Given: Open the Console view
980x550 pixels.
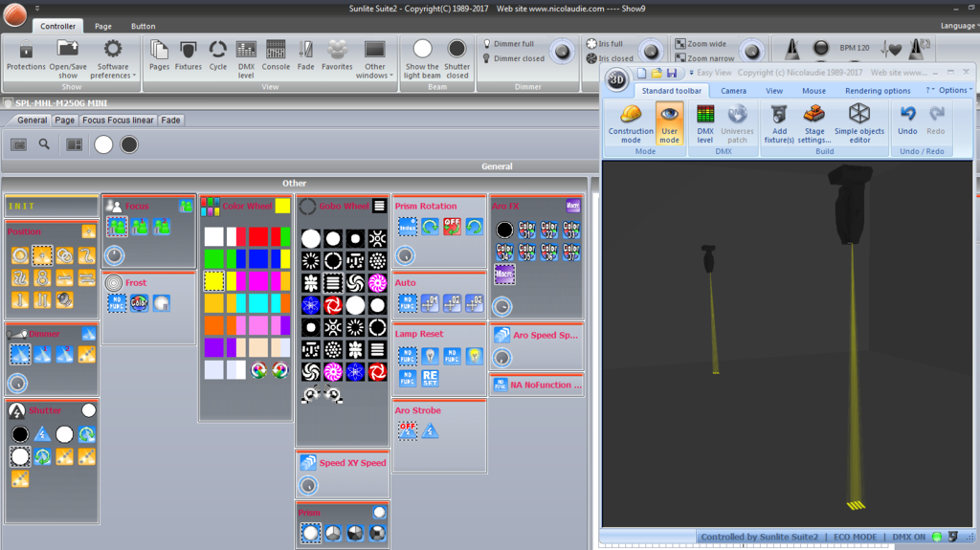Looking at the screenshot, I should pyautogui.click(x=276, y=55).
